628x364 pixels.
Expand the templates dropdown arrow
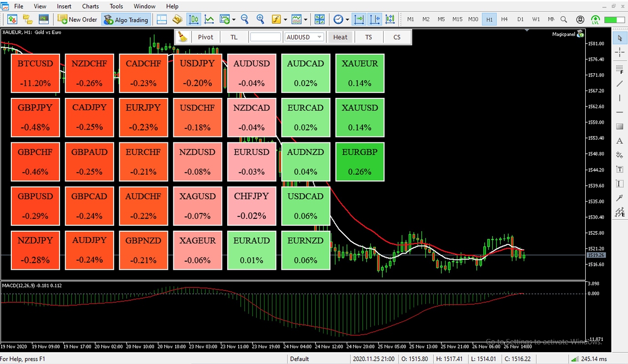(x=305, y=19)
